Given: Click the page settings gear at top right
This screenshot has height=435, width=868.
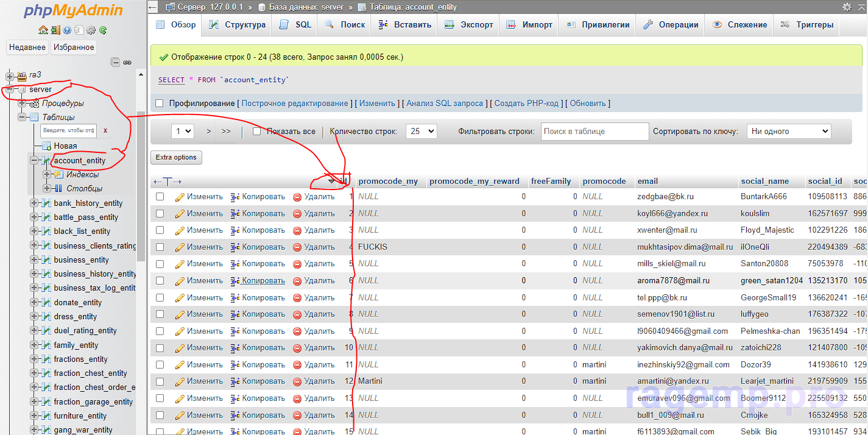Looking at the screenshot, I should [x=847, y=7].
